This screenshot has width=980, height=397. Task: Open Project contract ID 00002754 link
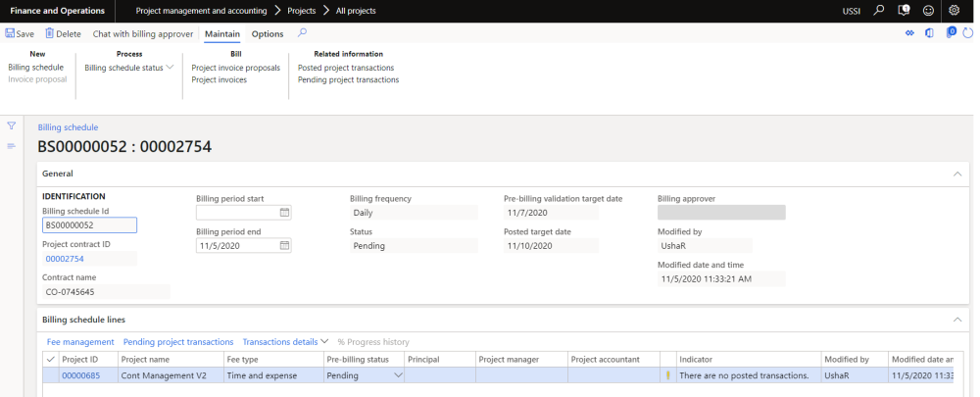65,259
